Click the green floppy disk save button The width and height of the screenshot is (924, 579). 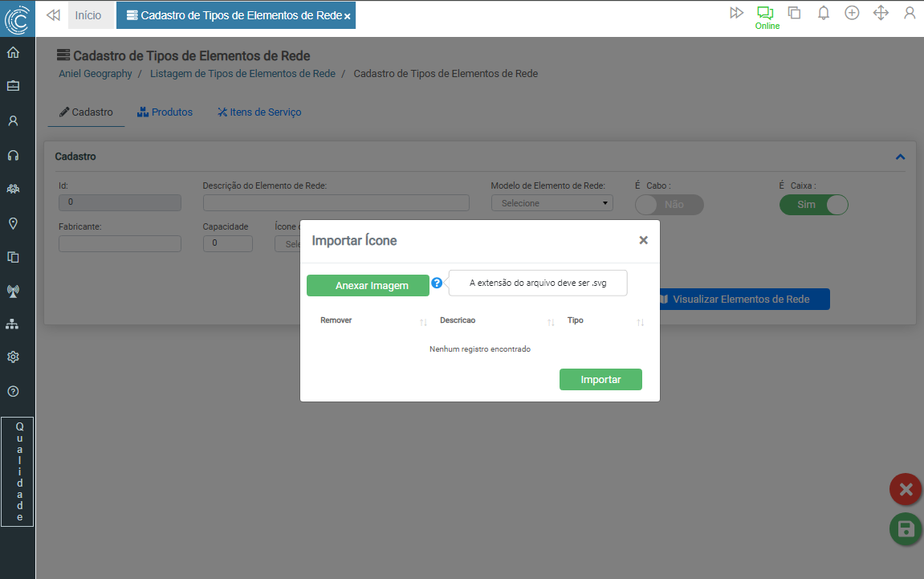(906, 529)
